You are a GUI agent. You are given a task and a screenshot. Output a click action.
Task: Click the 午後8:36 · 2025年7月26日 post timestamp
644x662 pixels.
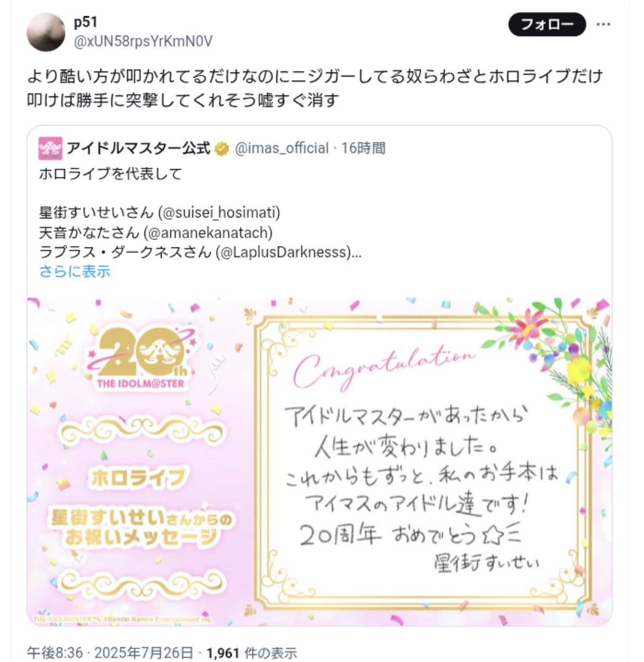pos(110,653)
